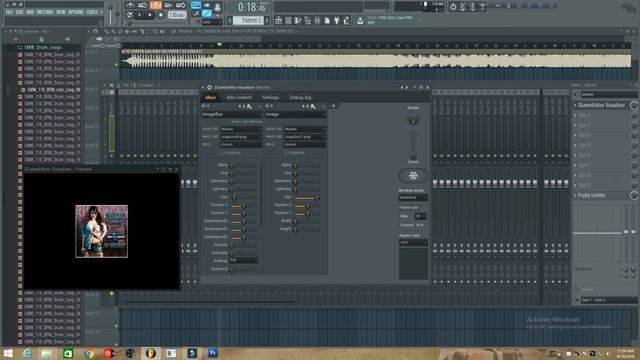The image size is (640, 360).
Task: Open the snapshot7.png image source dropdown
Action: (304, 137)
